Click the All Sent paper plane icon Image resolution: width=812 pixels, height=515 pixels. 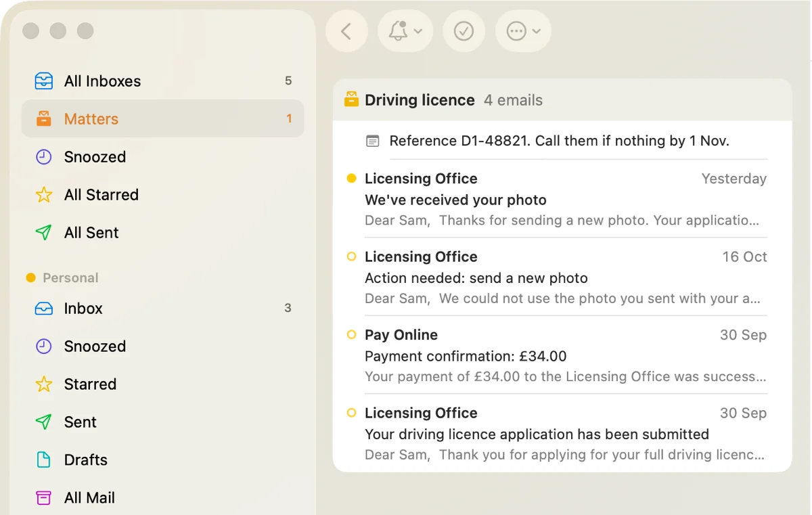43,233
